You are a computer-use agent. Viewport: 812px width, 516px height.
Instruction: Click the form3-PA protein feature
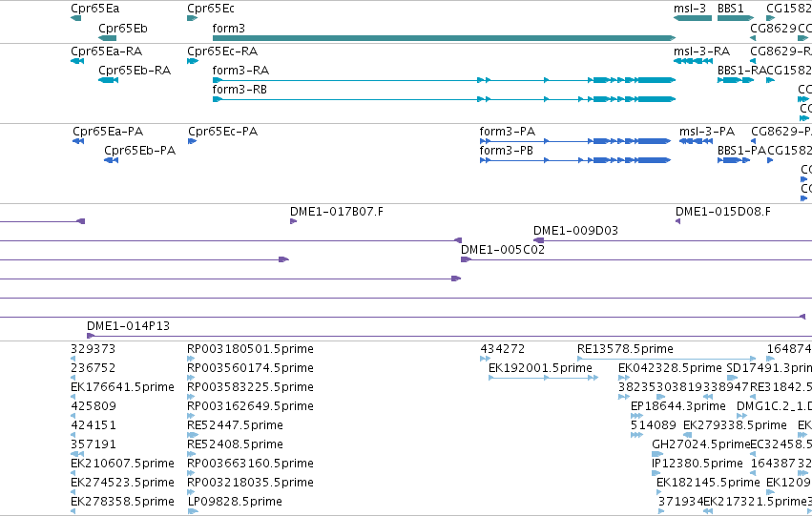pyautogui.click(x=575, y=141)
